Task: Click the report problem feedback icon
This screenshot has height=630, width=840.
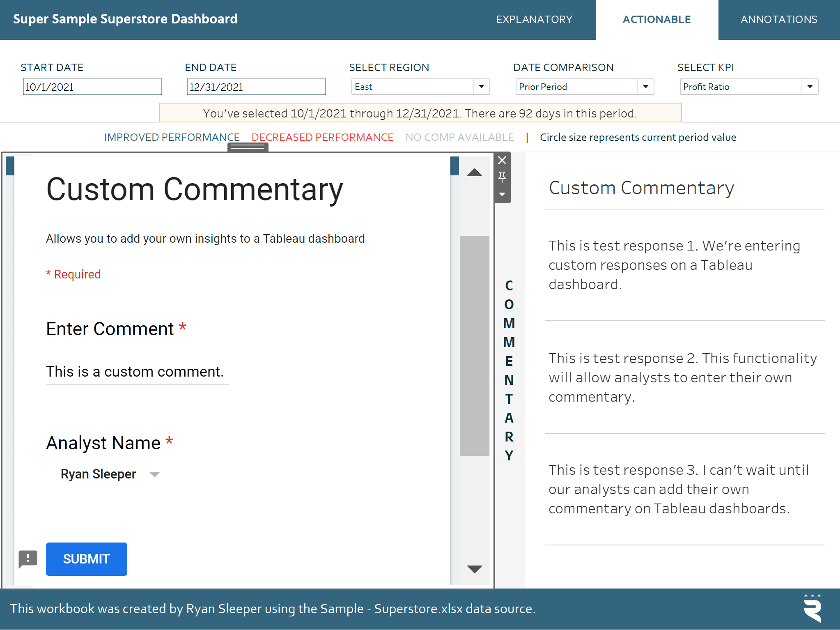Action: point(28,559)
